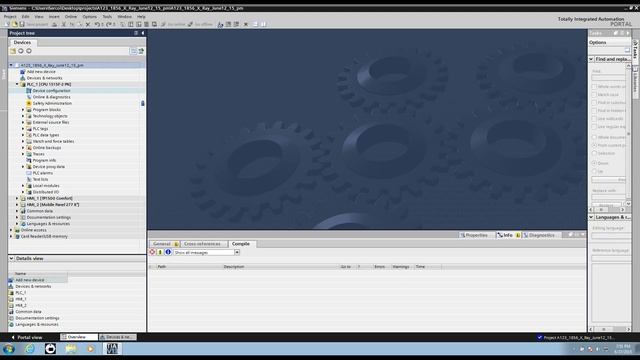Expand the Program blocks folder
This screenshot has height=360, width=640.
point(23,110)
